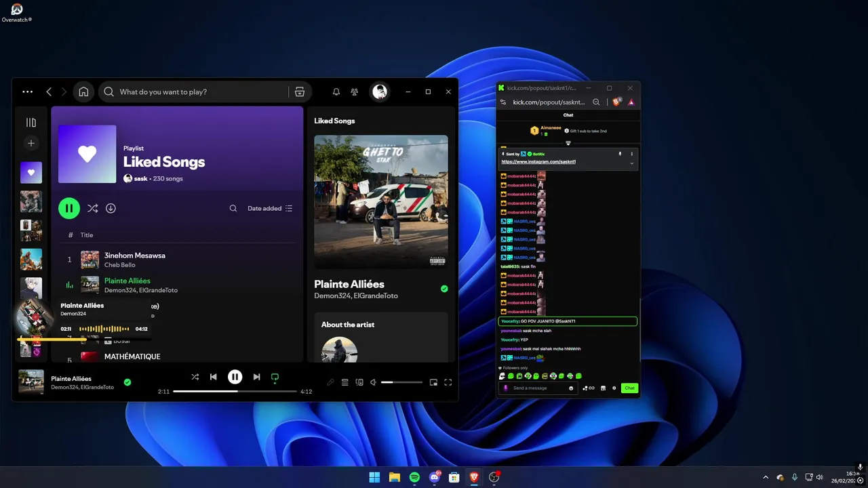Image resolution: width=868 pixels, height=488 pixels.
Task: Open Discord from the taskbar
Action: pos(434,477)
